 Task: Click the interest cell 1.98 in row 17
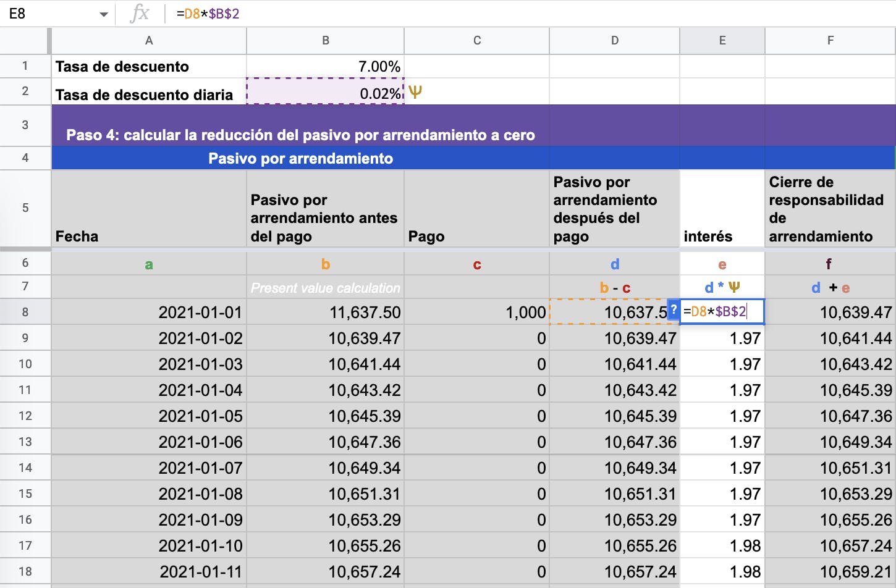click(722, 545)
